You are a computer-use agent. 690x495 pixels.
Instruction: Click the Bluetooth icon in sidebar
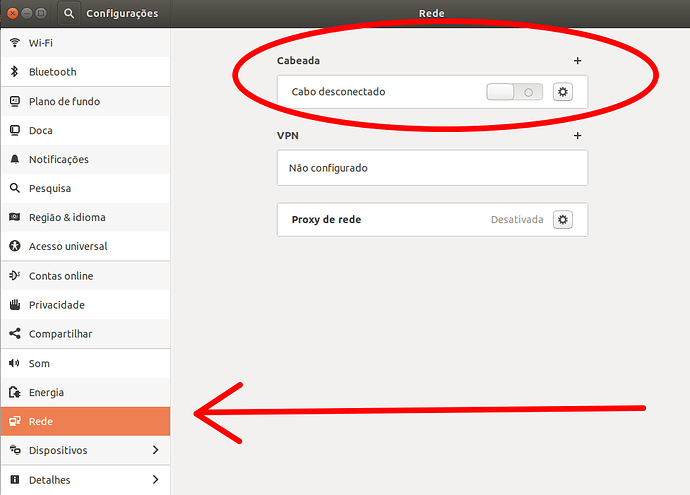[15, 72]
